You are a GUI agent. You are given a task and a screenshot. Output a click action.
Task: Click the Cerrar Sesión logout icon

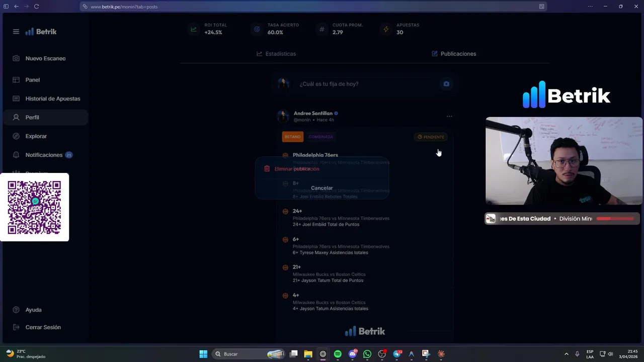16,327
